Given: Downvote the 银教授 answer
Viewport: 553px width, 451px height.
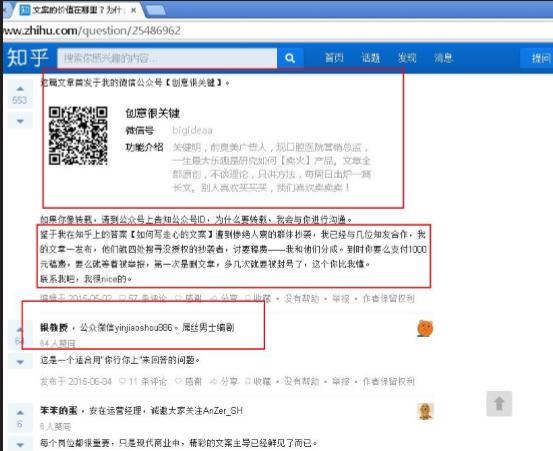Looking at the screenshot, I should (x=20, y=362).
